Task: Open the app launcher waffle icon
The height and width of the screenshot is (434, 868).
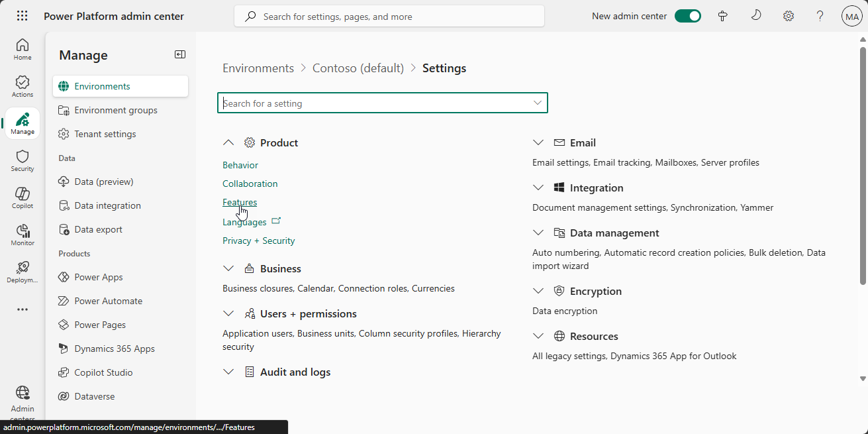Action: [x=22, y=16]
